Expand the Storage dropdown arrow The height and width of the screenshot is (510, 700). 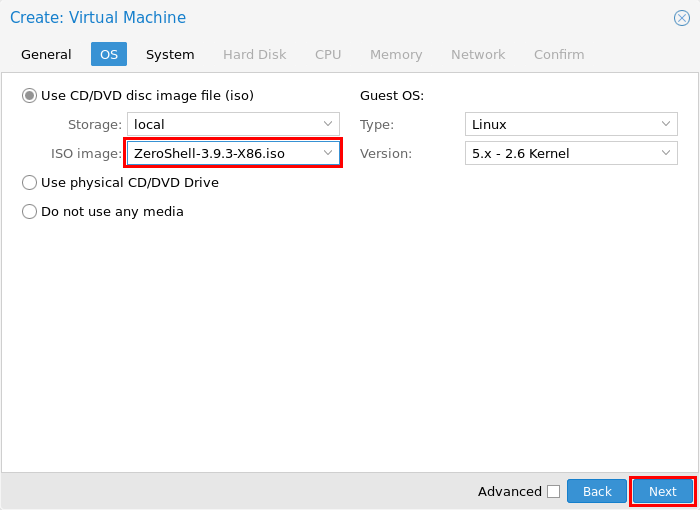point(328,124)
